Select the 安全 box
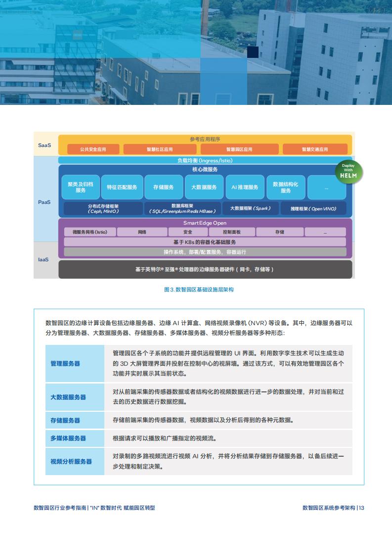This screenshot has height=533, width=392. click(188, 232)
